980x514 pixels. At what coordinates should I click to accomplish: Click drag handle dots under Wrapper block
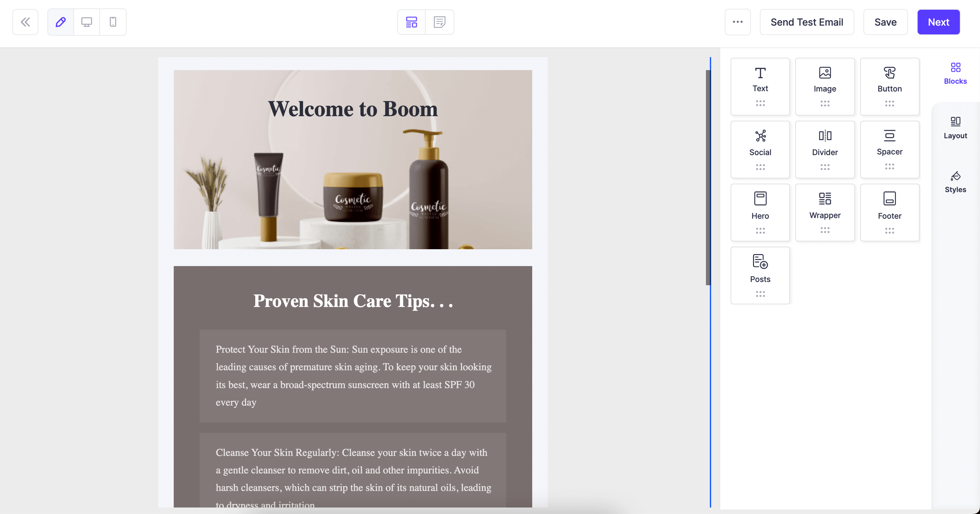click(825, 230)
